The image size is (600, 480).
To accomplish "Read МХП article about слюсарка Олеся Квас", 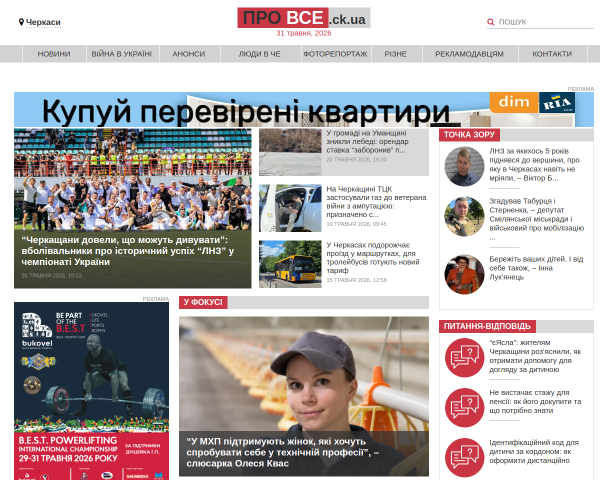I will click(283, 452).
